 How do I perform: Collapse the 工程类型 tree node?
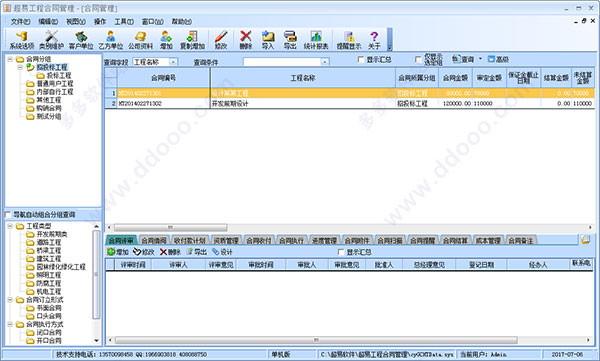[x=10, y=226]
